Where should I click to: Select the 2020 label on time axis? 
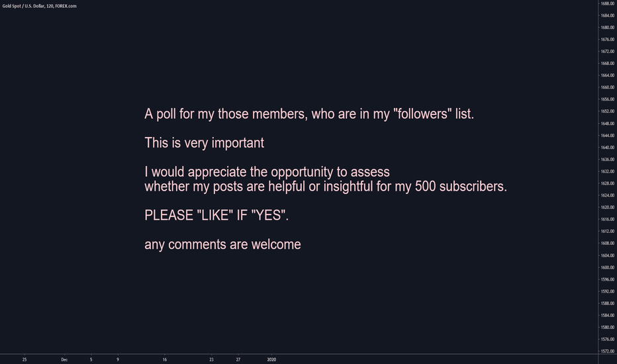click(x=271, y=359)
